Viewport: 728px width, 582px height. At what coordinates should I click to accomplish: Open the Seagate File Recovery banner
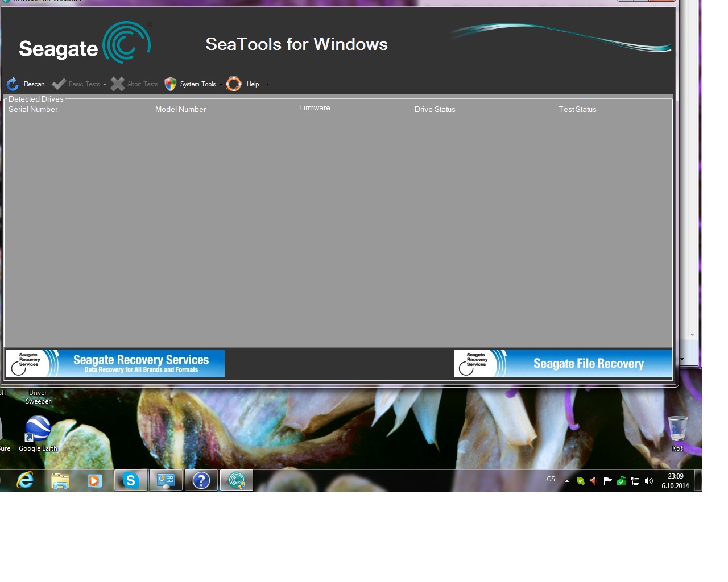563,364
